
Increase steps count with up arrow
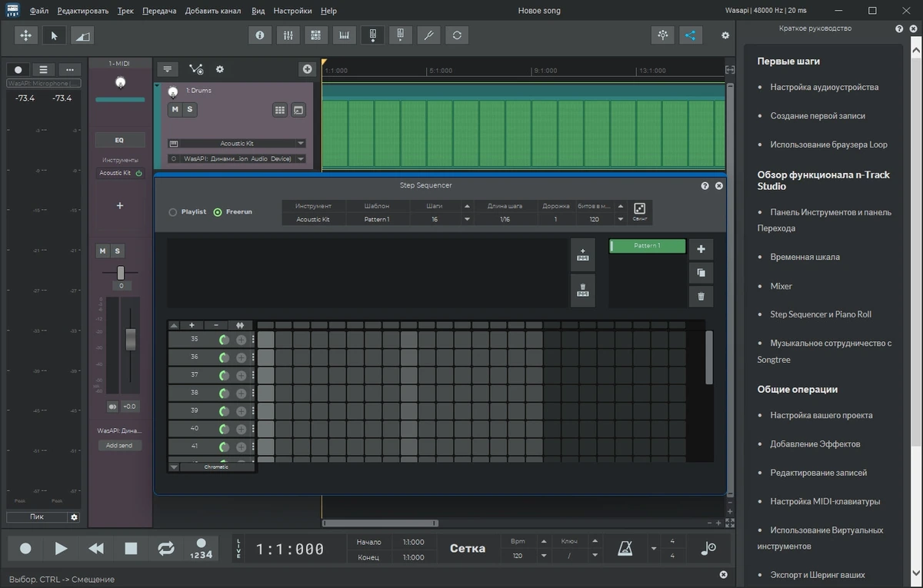point(467,206)
